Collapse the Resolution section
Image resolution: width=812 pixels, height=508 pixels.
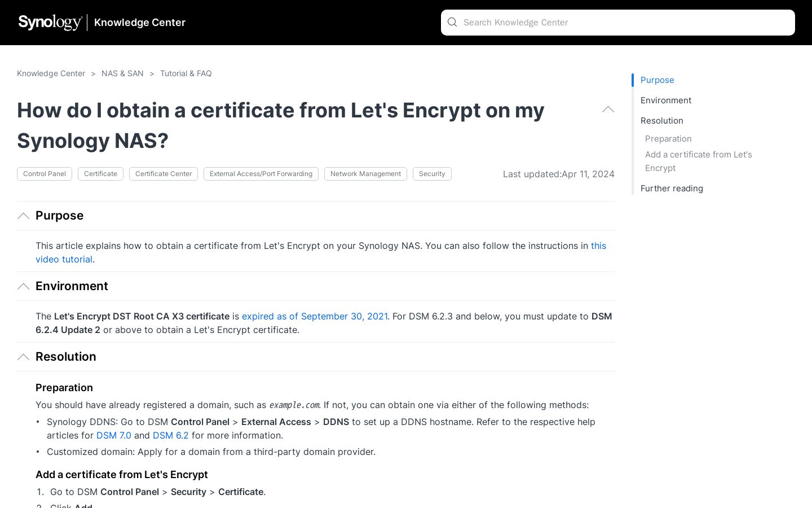[x=23, y=357]
